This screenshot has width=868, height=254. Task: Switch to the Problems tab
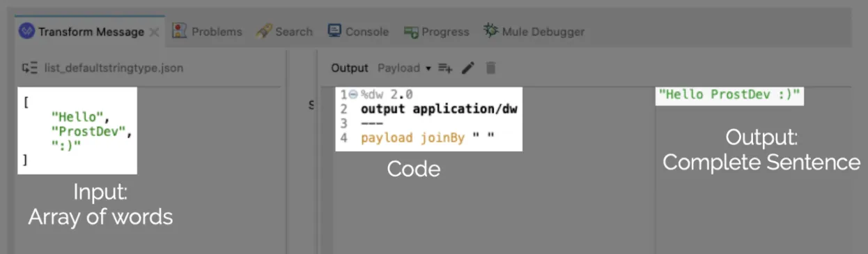point(207,31)
